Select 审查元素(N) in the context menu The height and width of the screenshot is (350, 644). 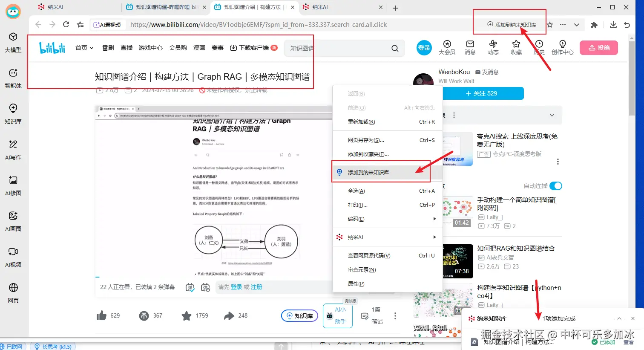[x=388, y=270]
